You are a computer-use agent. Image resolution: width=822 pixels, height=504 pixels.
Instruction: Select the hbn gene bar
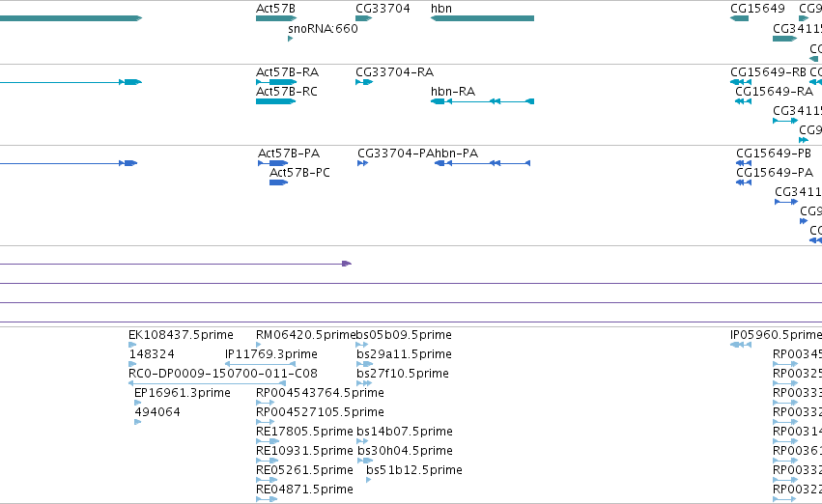(482, 18)
